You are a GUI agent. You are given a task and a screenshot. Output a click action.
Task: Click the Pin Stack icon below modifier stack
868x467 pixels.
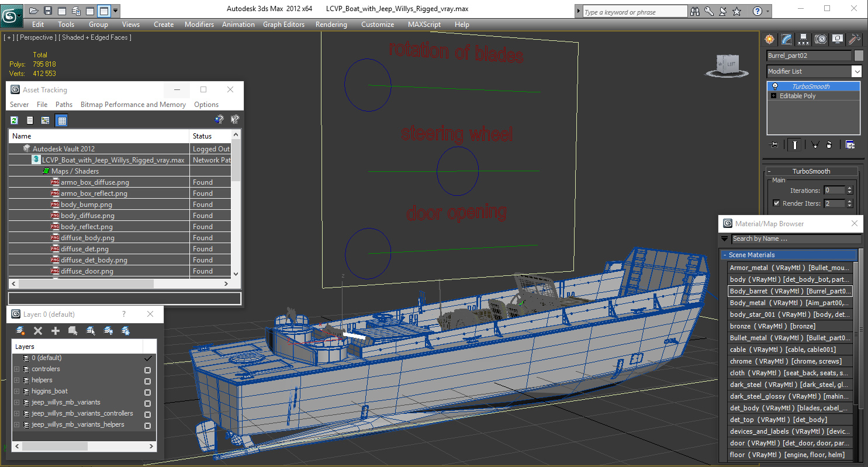[x=774, y=144]
